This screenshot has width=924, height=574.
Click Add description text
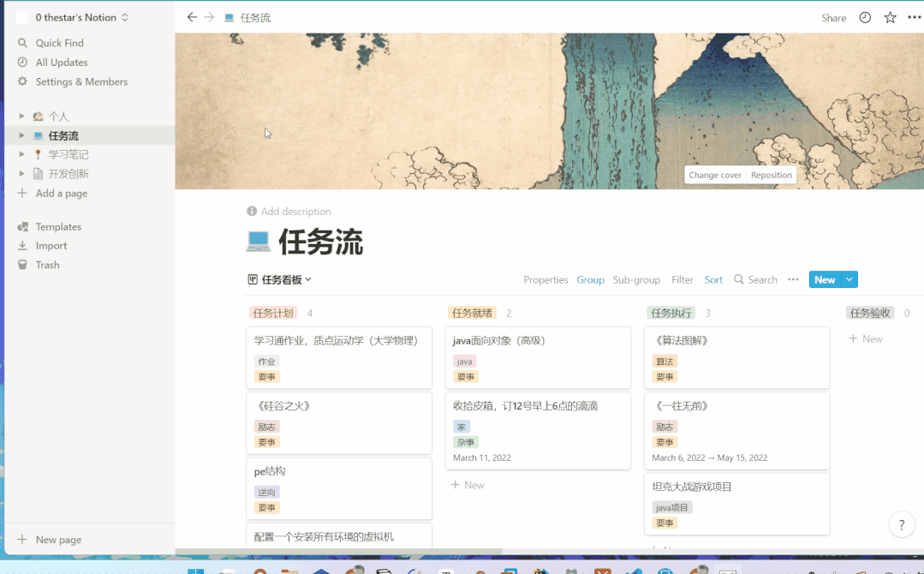(295, 211)
